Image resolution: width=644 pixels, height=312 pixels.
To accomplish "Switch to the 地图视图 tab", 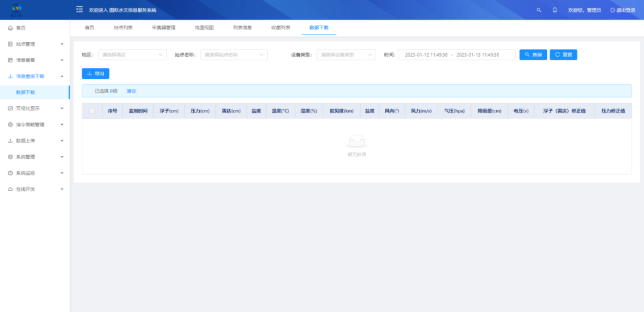I will pos(204,27).
